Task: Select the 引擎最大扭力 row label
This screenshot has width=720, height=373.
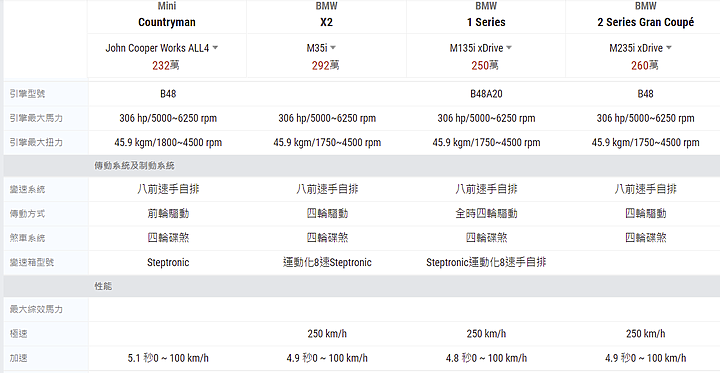Action: pyautogui.click(x=36, y=142)
